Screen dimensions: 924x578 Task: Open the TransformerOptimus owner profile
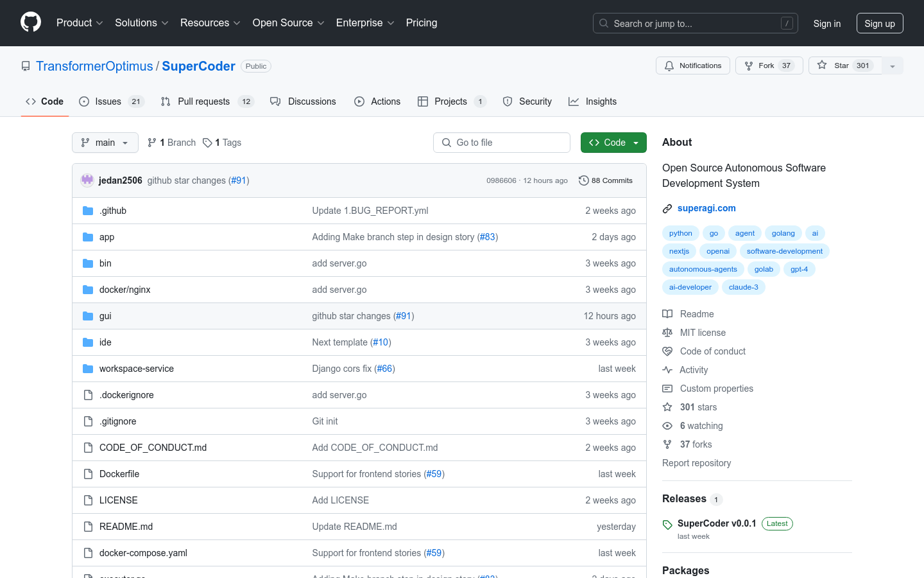click(x=94, y=66)
